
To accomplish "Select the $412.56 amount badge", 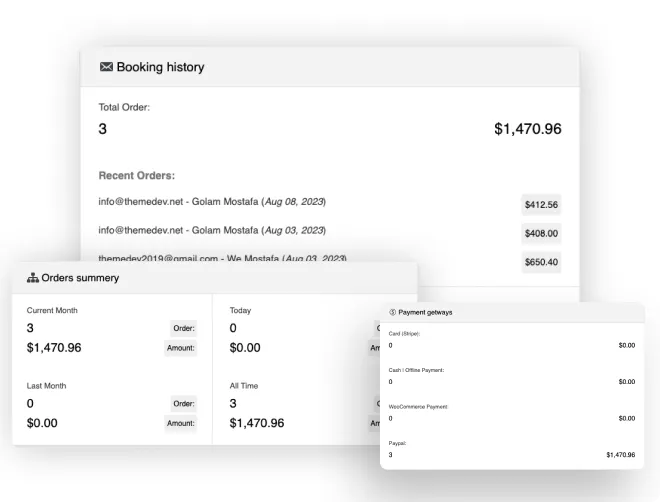I will click(x=541, y=204).
